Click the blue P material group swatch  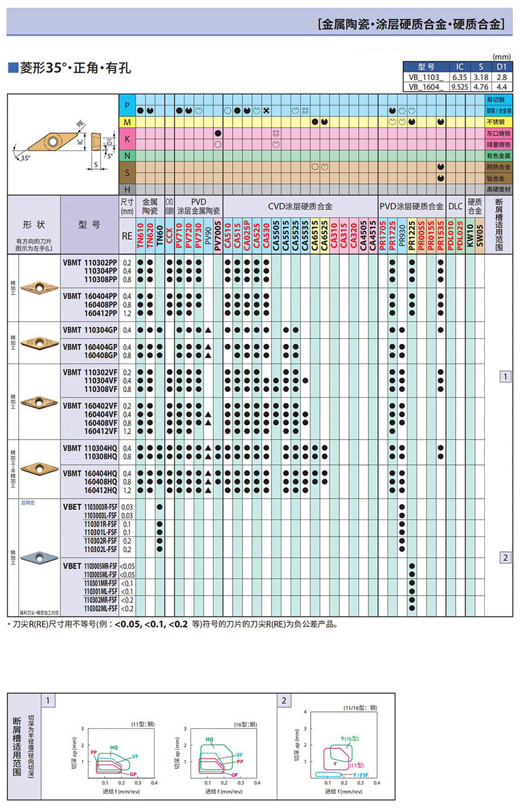[127, 105]
